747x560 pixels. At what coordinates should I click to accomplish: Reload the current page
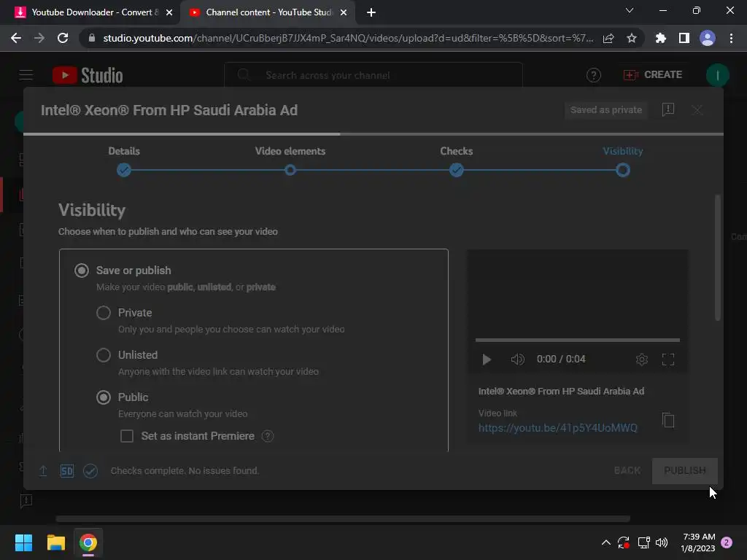pos(63,38)
